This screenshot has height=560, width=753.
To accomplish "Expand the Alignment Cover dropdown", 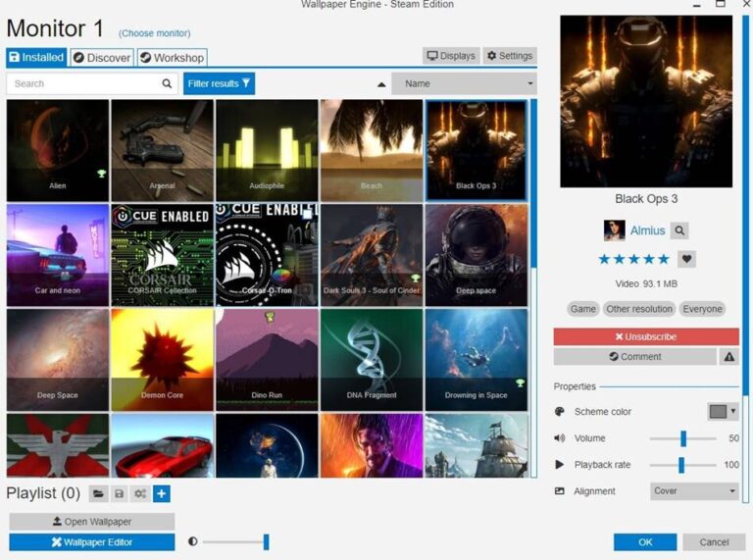I will pos(694,490).
